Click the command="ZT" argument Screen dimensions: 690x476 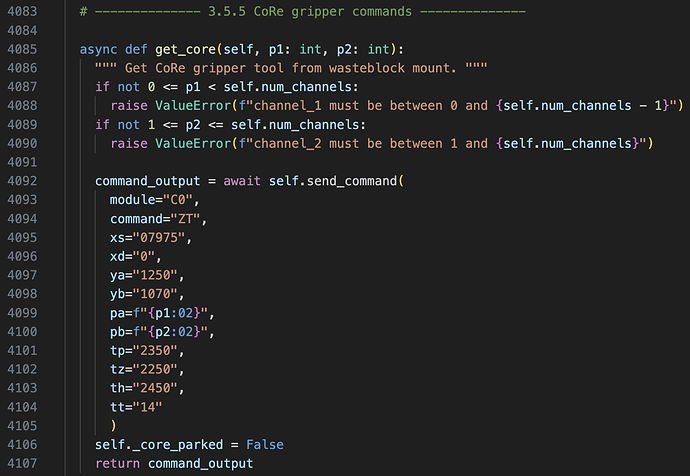point(158,219)
